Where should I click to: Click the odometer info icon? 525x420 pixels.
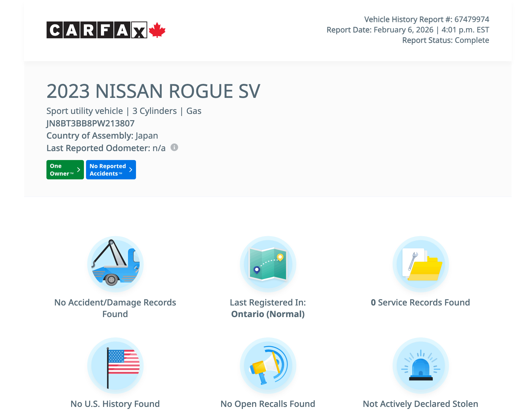coord(174,148)
